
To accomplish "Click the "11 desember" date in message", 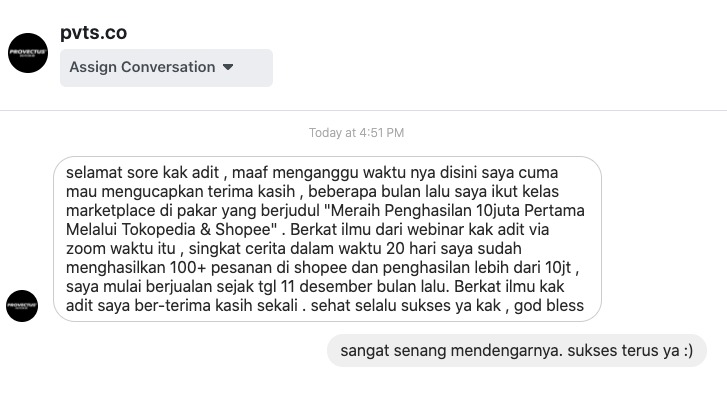I will tap(326, 287).
